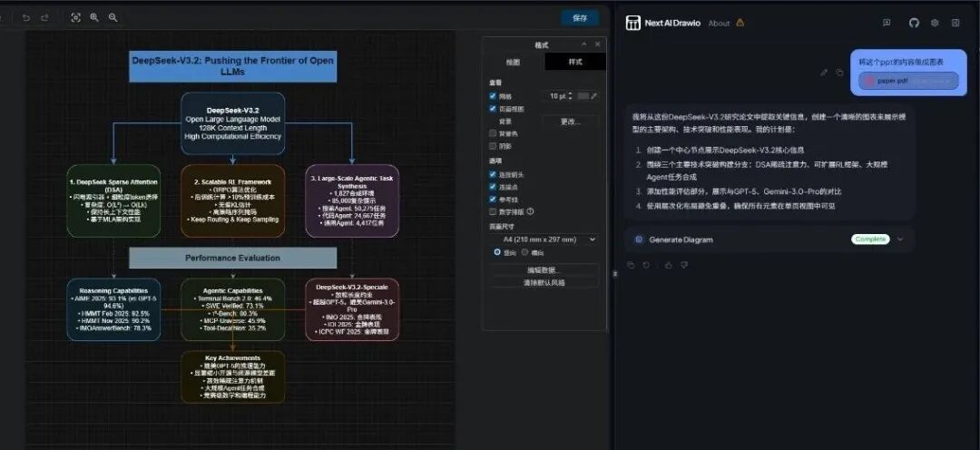Click the warning triangle beside About

coord(740,23)
